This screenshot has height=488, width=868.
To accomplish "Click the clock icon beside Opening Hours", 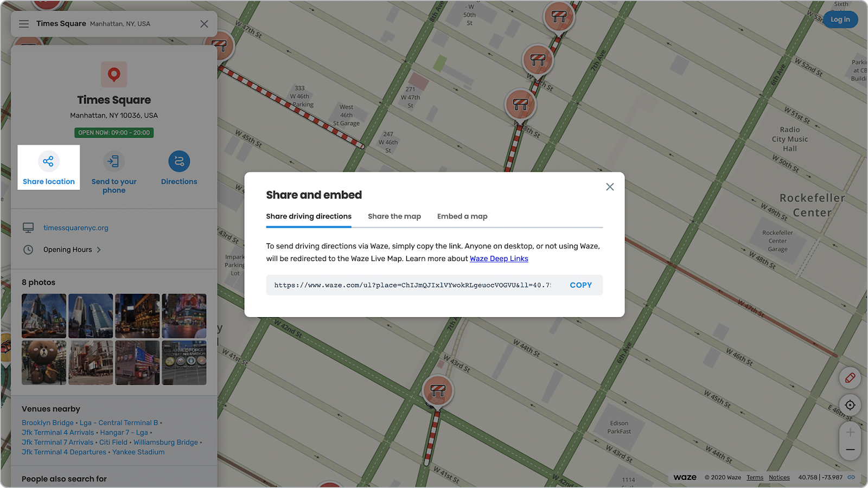I will (x=28, y=250).
